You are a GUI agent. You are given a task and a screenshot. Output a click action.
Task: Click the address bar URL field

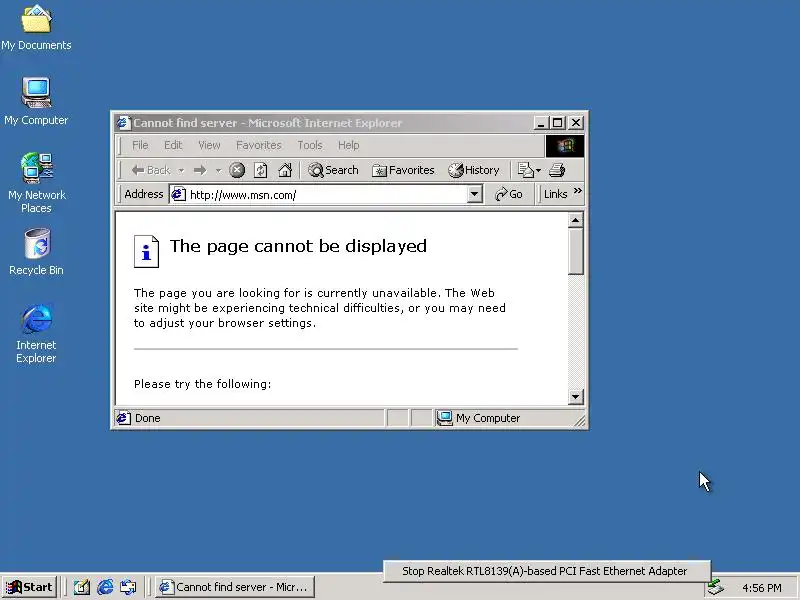pyautogui.click(x=327, y=194)
